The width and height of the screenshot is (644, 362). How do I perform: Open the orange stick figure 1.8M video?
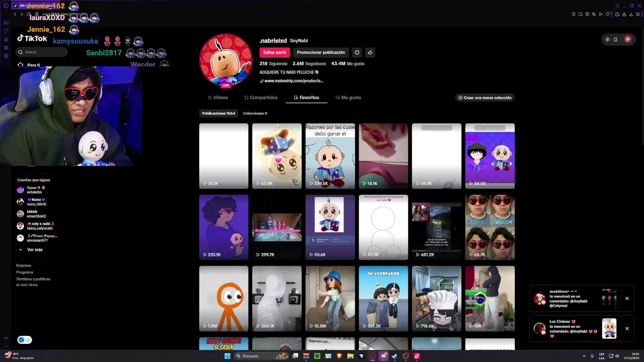point(223,299)
